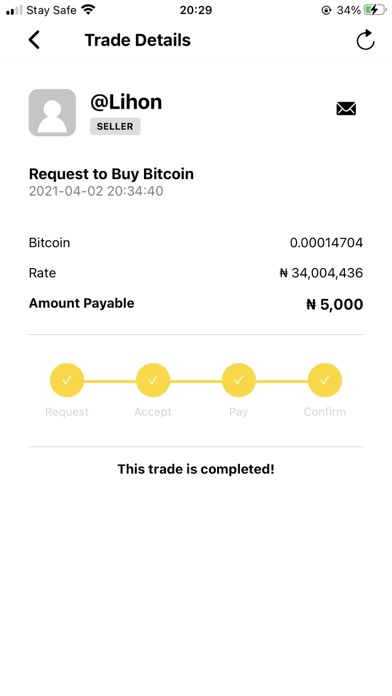The image size is (392, 696).
Task: Tap the Accept step checkmark circle
Action: pos(153,380)
